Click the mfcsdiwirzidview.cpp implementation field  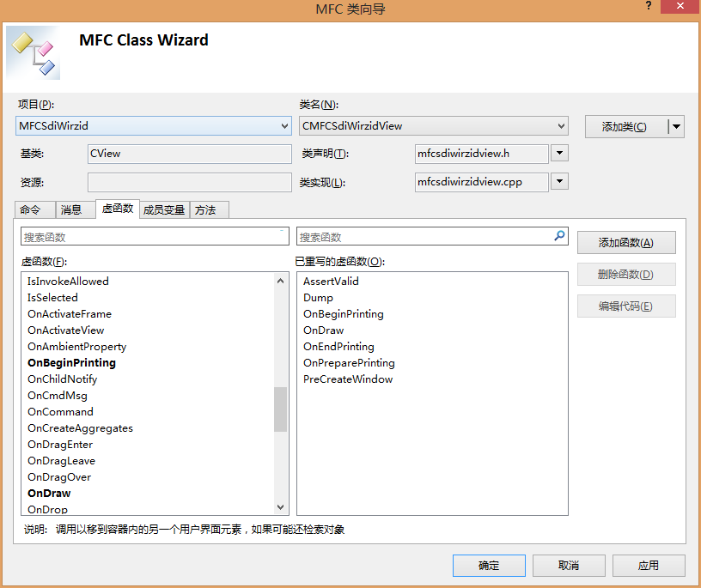[x=481, y=182]
